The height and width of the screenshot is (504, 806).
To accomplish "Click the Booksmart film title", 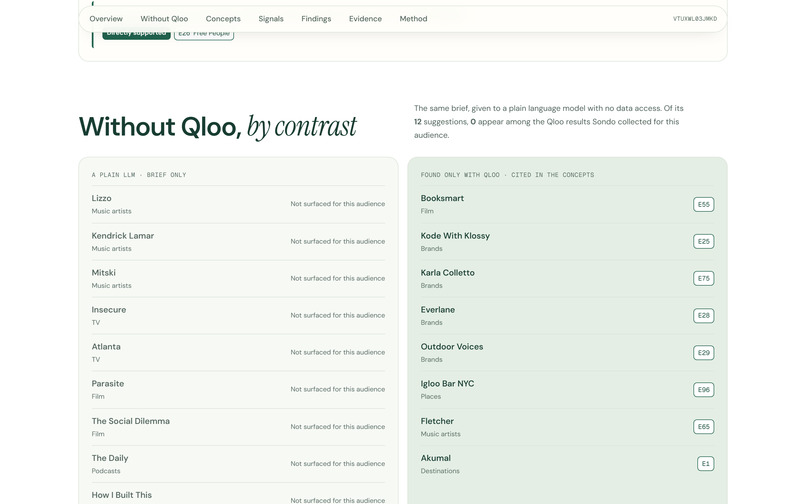I will pyautogui.click(x=442, y=198).
